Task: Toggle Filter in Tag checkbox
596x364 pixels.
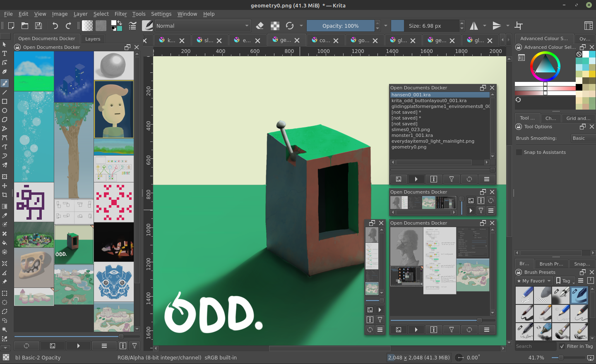Action: tap(562, 346)
